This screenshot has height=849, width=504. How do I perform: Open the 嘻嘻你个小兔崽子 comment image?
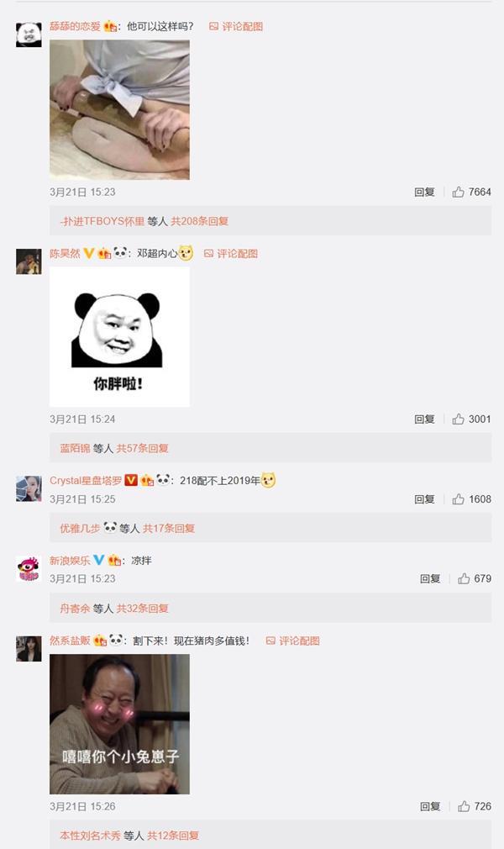119,725
